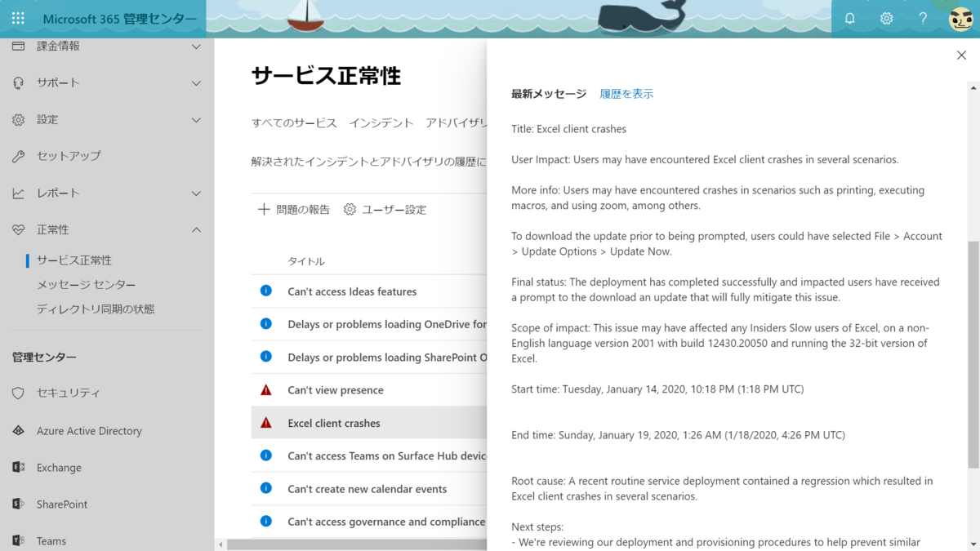
Task: Open Delays or problems loading SharePoint incident
Action: click(x=387, y=358)
